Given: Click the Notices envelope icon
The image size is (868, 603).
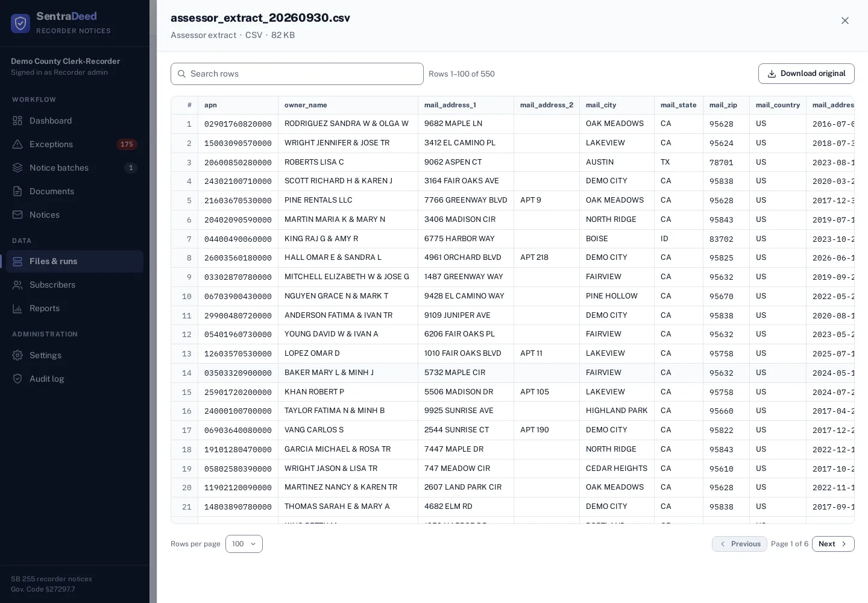Looking at the screenshot, I should (17, 215).
